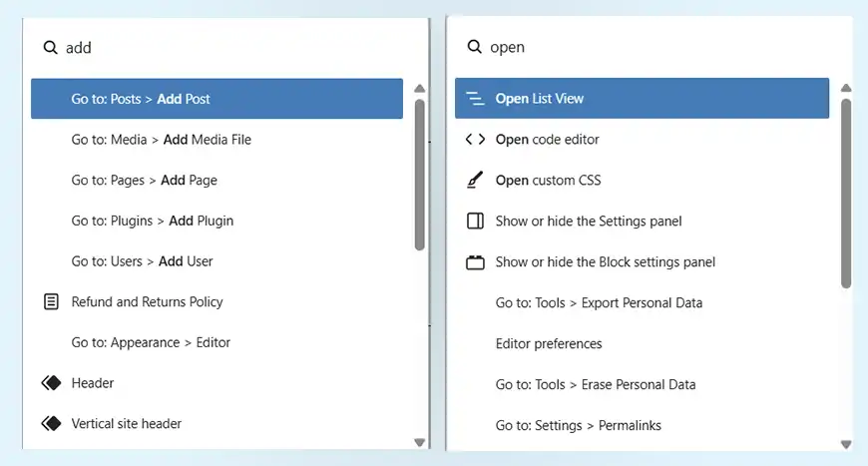Click the custom CSS brush icon
The height and width of the screenshot is (466, 868).
pyautogui.click(x=475, y=181)
